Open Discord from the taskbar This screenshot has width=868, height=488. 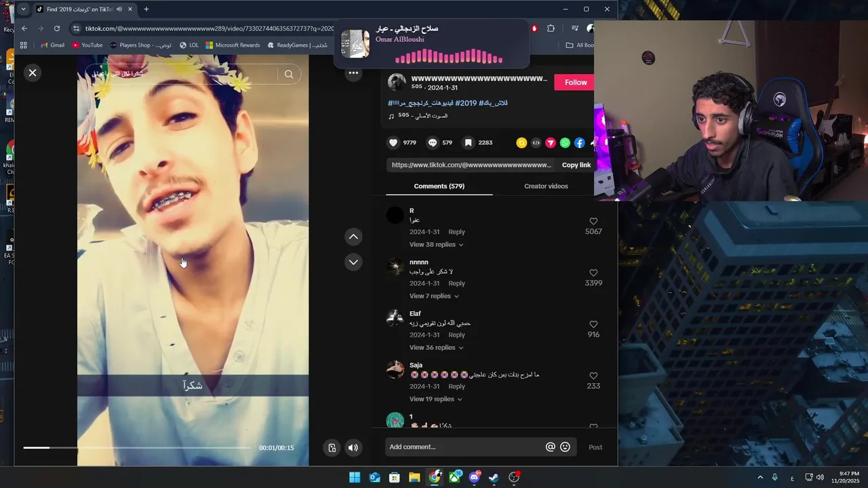474,477
